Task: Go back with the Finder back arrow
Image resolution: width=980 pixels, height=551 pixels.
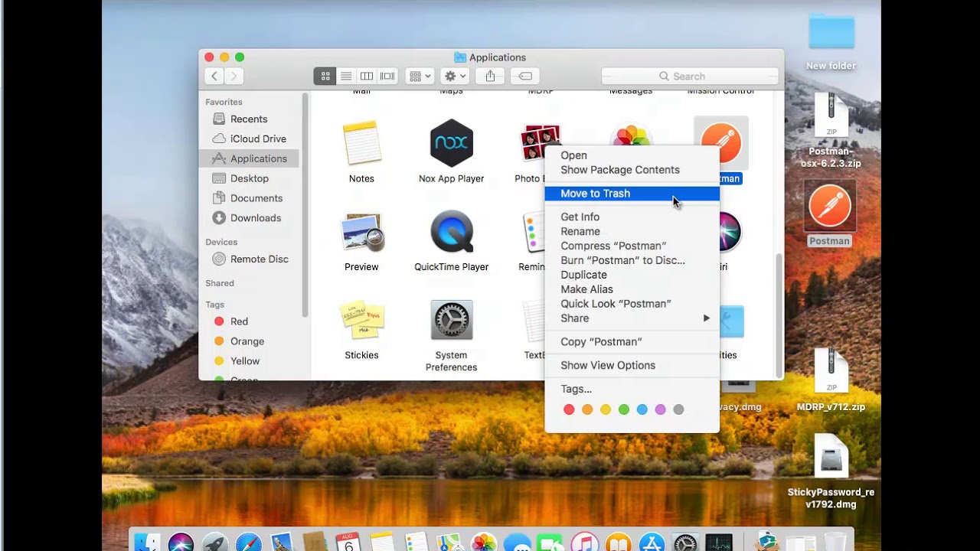Action: pyautogui.click(x=214, y=76)
